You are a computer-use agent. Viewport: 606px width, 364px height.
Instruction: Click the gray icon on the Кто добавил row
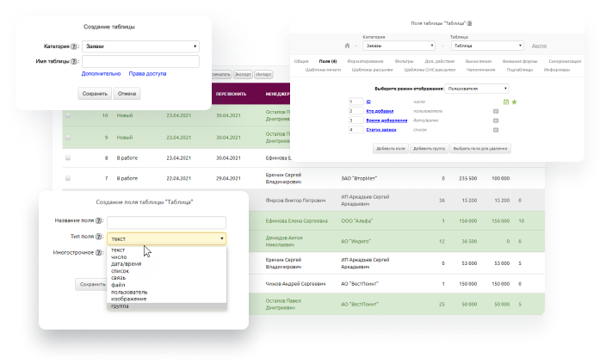click(496, 111)
